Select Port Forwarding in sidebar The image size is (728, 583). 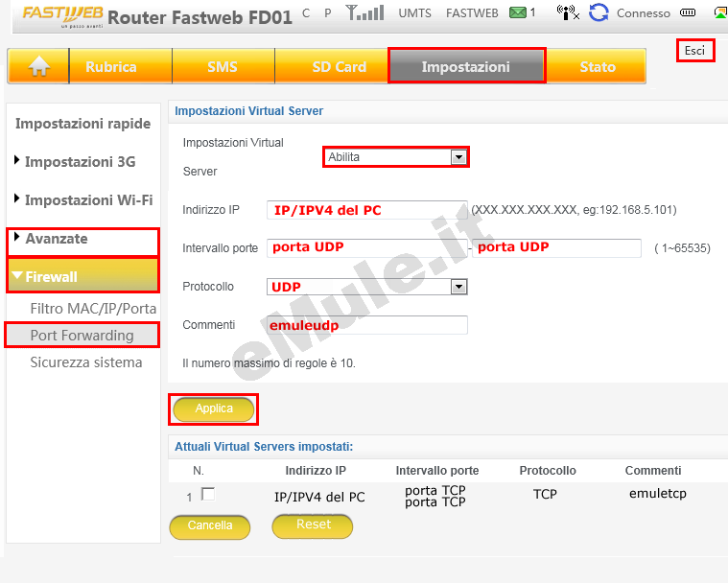[82, 335]
